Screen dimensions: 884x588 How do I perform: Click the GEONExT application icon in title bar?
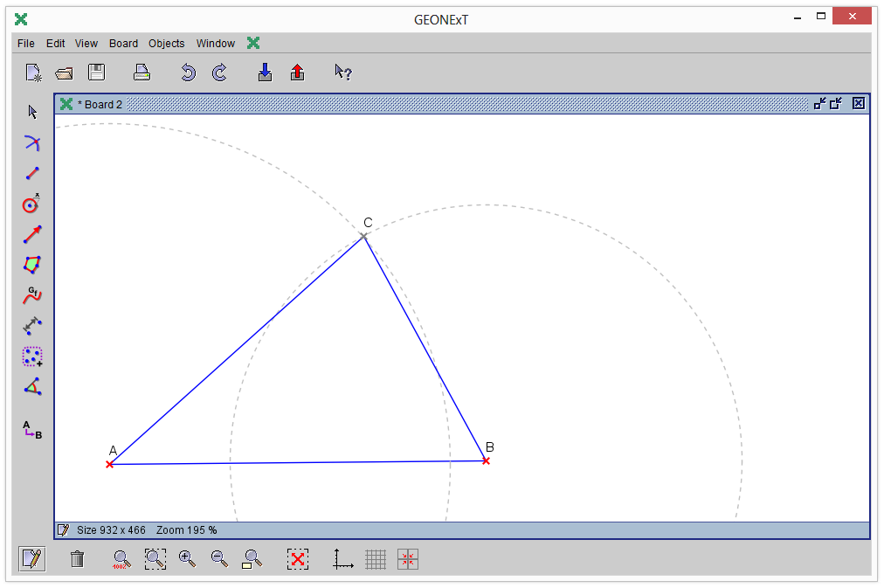click(21, 20)
